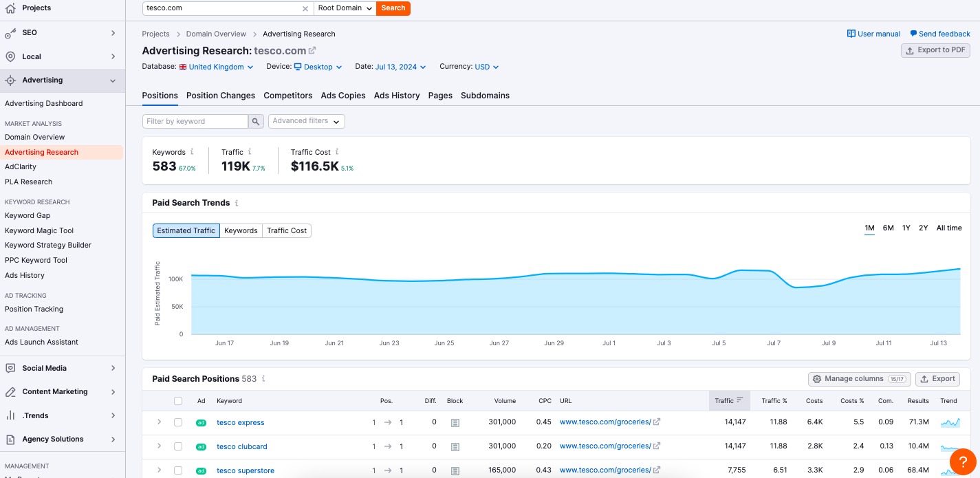Open the Projects home icon at top left
Screen dimensions: 980x478
[10, 8]
